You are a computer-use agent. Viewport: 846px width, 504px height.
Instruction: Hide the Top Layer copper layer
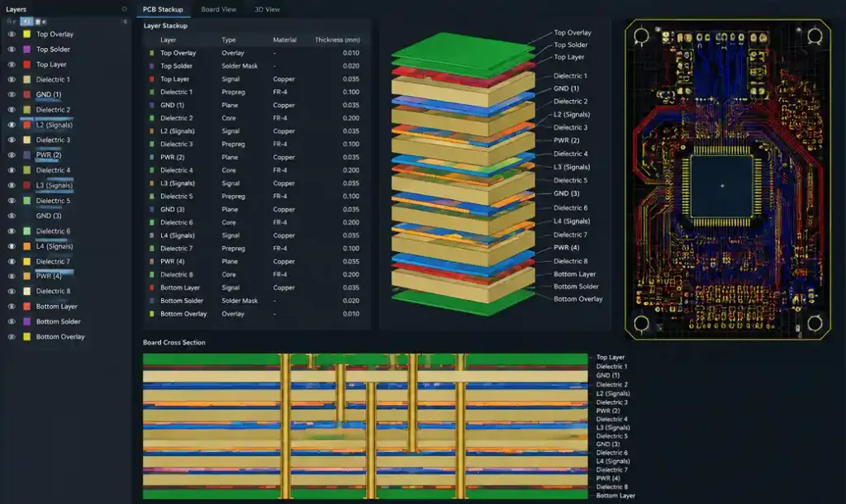pos(12,64)
